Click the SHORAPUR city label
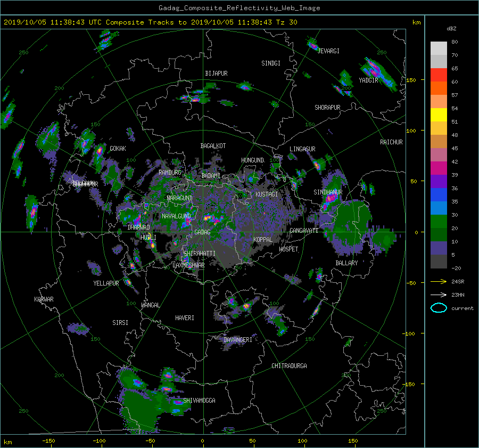479x448 pixels. pyautogui.click(x=327, y=108)
